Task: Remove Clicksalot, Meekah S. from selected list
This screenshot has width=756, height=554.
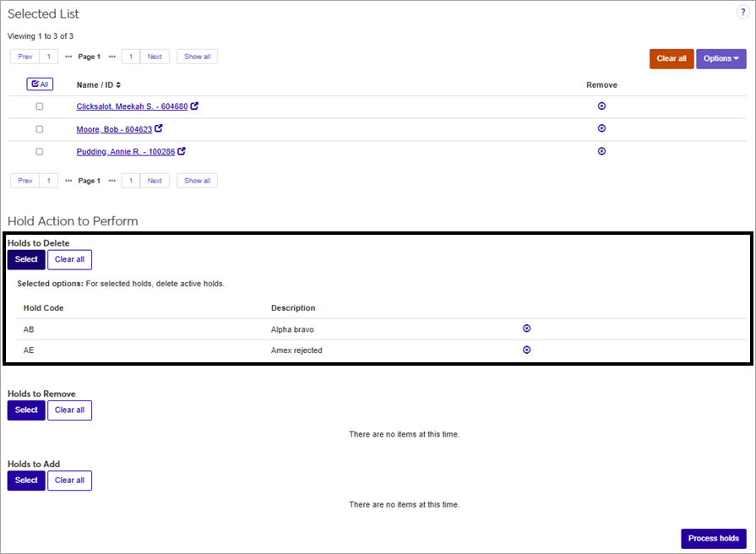Action: point(601,106)
